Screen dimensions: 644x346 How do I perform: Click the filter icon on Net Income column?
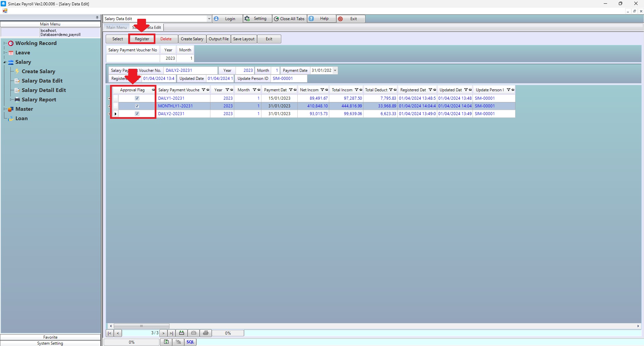click(322, 90)
